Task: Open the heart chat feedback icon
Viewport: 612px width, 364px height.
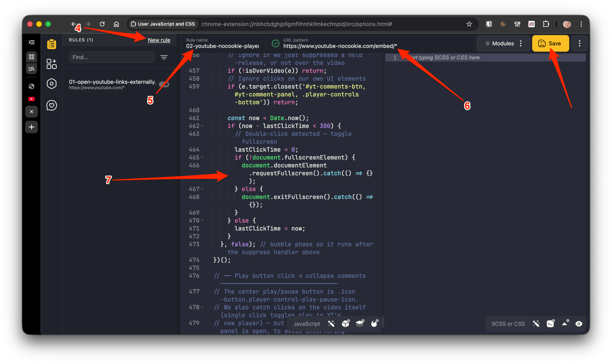Action: click(x=52, y=105)
